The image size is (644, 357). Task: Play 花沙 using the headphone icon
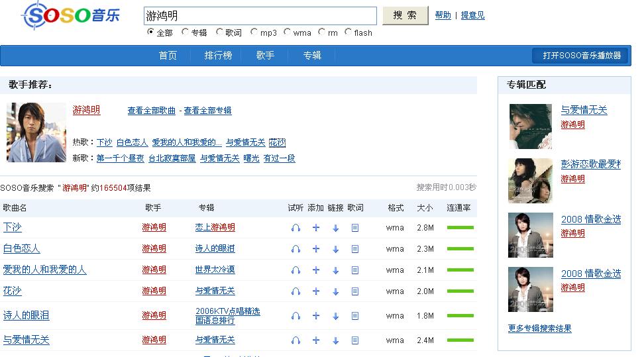pos(295,291)
